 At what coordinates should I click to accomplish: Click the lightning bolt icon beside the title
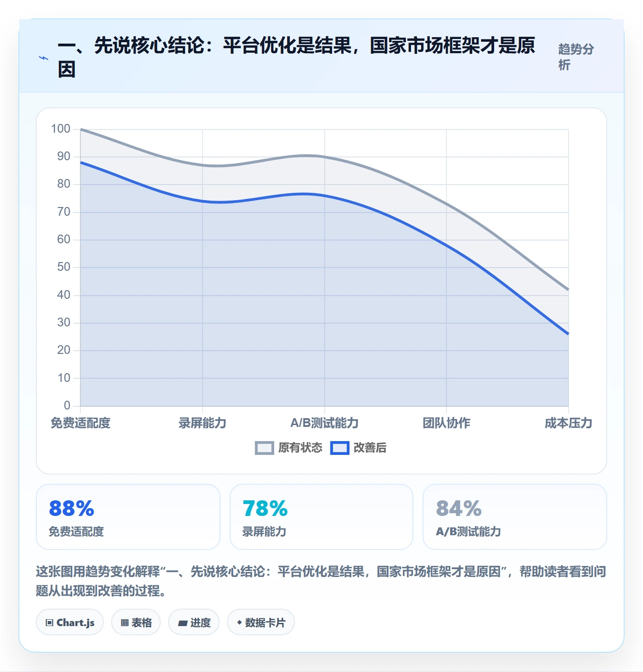[x=44, y=58]
